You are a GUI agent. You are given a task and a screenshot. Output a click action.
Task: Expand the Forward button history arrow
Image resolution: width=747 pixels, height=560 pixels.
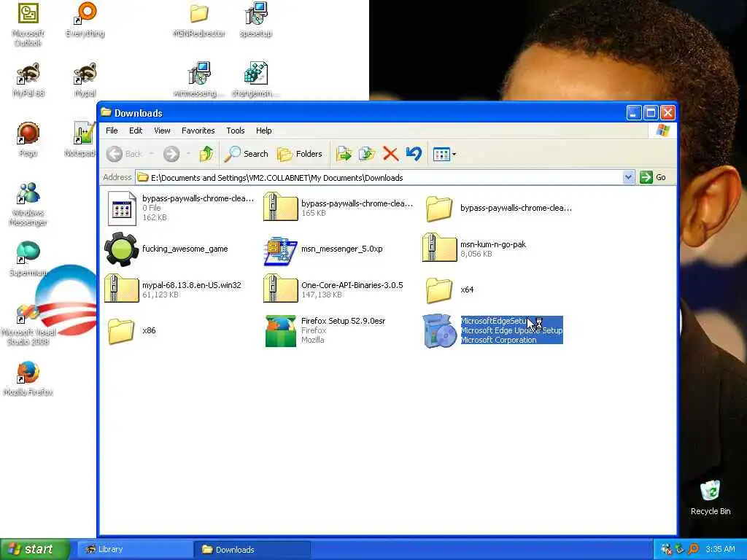tap(189, 154)
